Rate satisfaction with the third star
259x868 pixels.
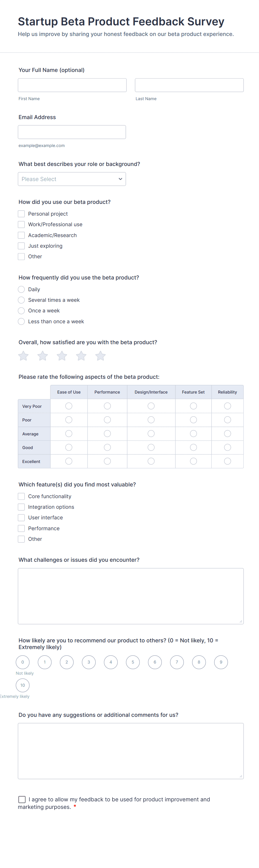point(62,356)
